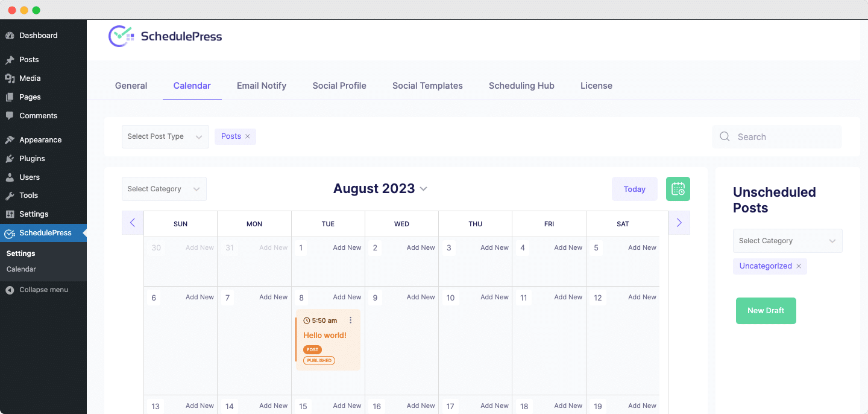Click Add New on August 6
The width and height of the screenshot is (868, 414).
tap(200, 297)
